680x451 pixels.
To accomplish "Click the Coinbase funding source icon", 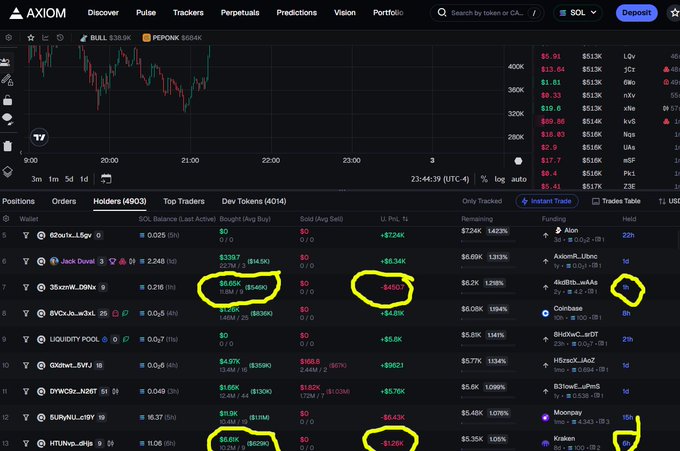I will click(x=546, y=313).
